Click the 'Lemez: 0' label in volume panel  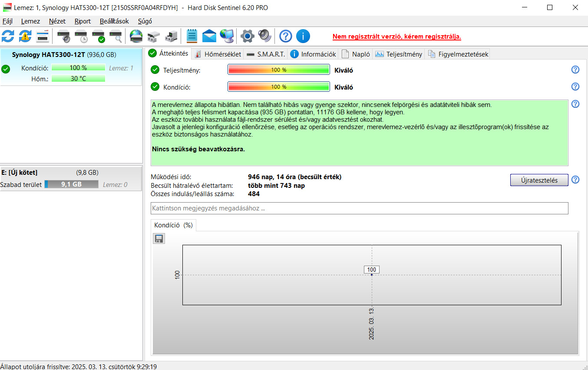(x=115, y=184)
